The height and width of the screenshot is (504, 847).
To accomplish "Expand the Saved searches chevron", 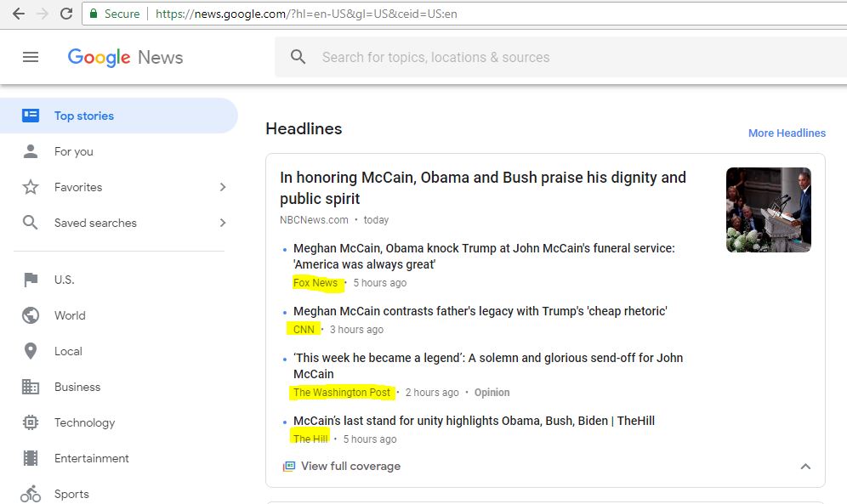I will pyautogui.click(x=223, y=223).
